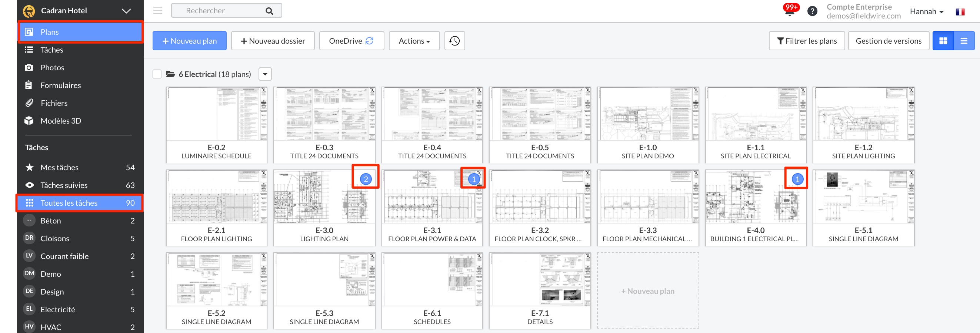Toggle the hamburger menu icon
Image resolution: width=980 pixels, height=333 pixels.
point(158,11)
